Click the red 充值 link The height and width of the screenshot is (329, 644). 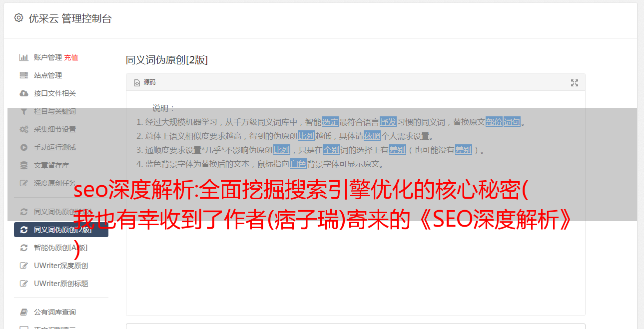pos(71,57)
